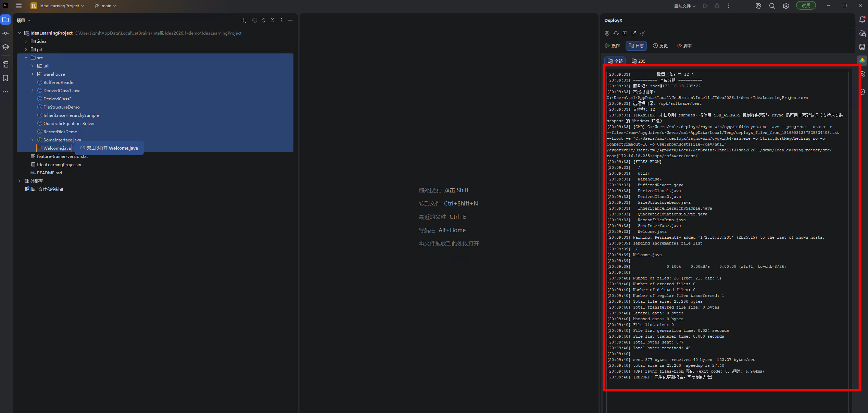This screenshot has width=868, height=413.
Task: Click the DeployX refresh icon
Action: point(616,33)
